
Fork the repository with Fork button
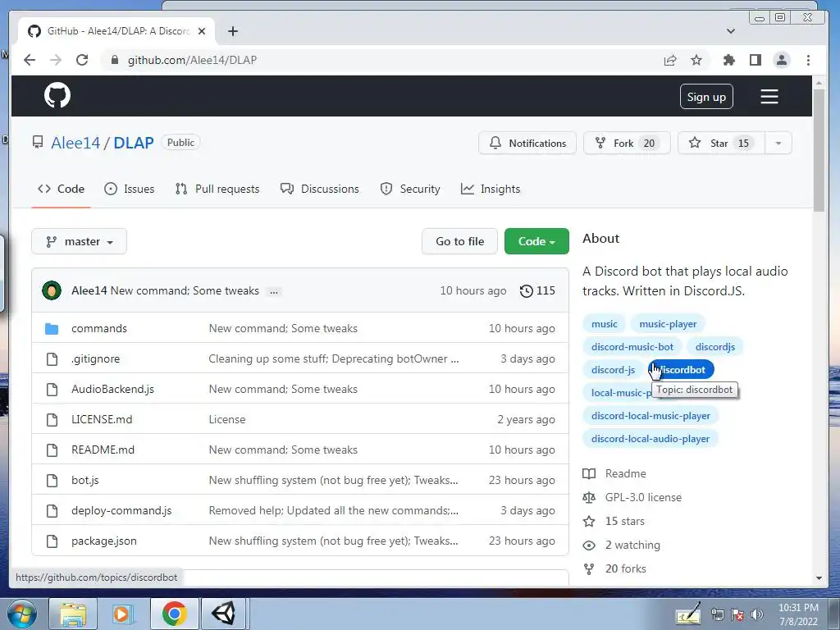click(627, 143)
